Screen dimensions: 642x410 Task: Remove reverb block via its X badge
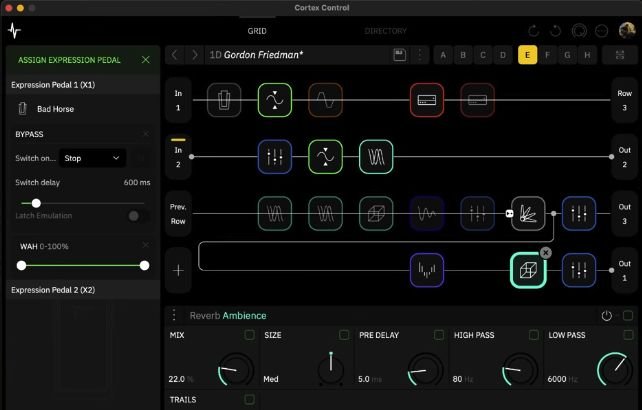click(x=545, y=253)
